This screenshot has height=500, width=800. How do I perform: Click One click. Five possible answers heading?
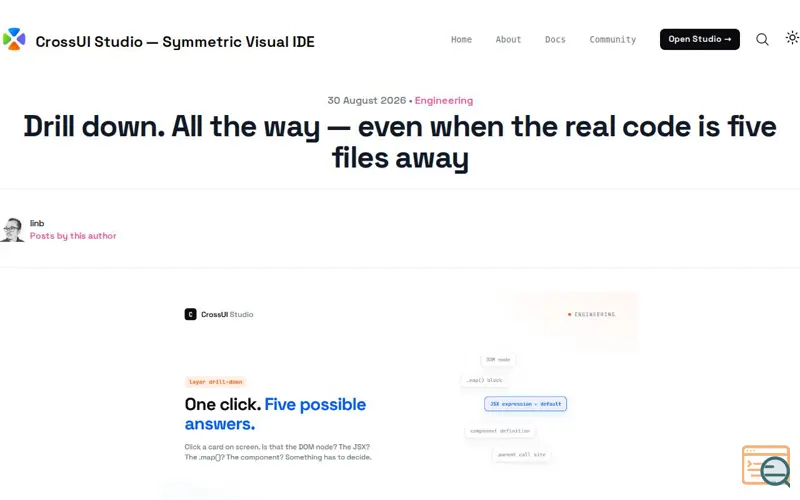276,414
